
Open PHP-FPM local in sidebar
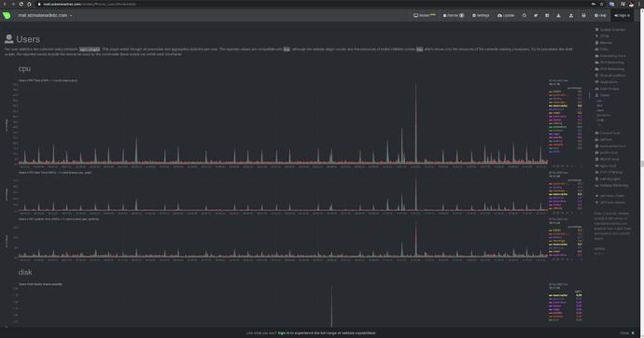coord(609,173)
